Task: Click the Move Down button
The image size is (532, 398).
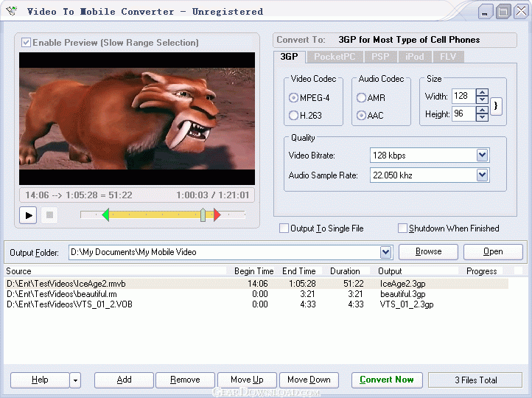Action: click(309, 380)
